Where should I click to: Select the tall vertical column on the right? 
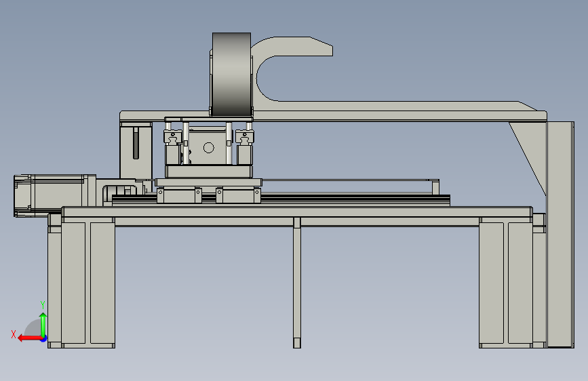[x=560, y=235]
